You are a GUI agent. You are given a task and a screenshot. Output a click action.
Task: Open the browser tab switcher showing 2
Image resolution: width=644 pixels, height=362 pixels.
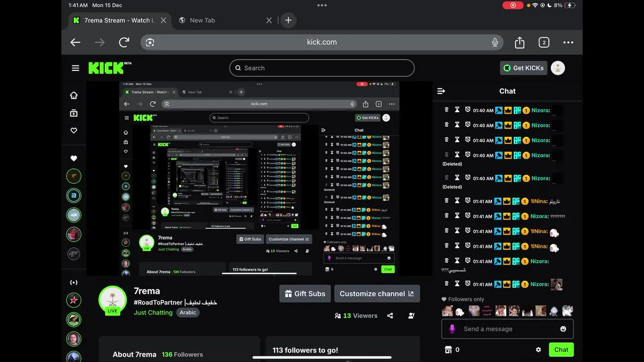click(544, 42)
